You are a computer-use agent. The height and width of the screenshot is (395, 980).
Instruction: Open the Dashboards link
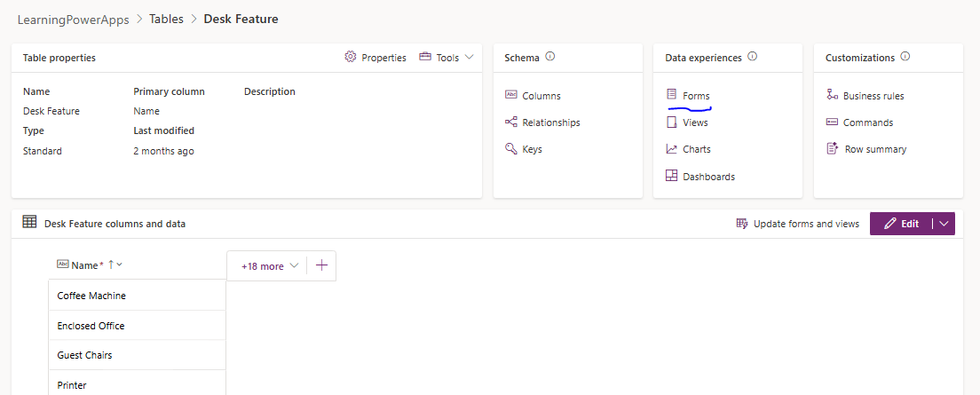click(708, 177)
